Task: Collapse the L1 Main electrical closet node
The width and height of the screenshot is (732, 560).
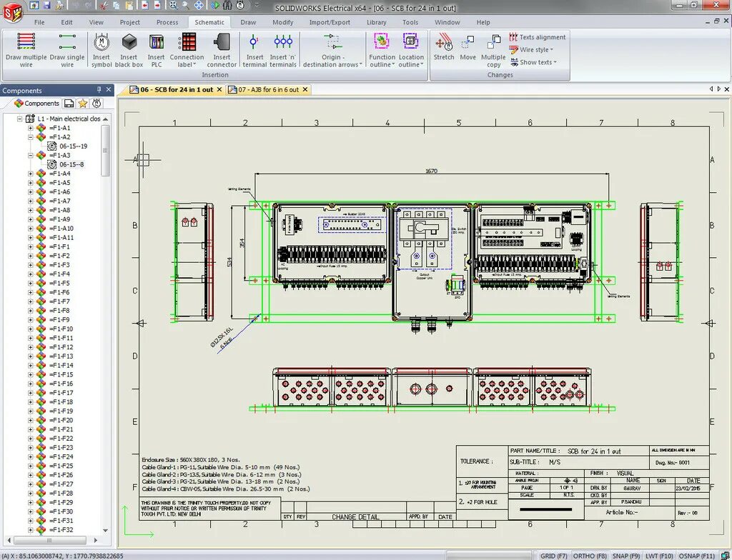Action: tap(19, 119)
